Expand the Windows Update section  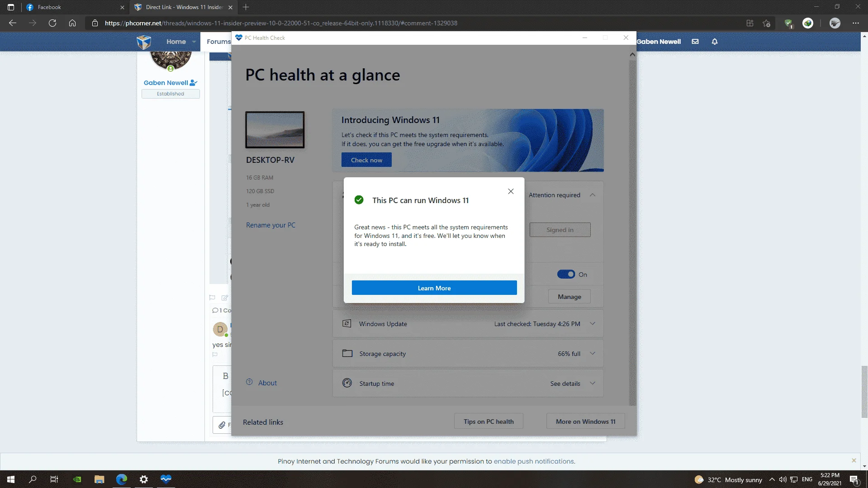[x=593, y=324]
